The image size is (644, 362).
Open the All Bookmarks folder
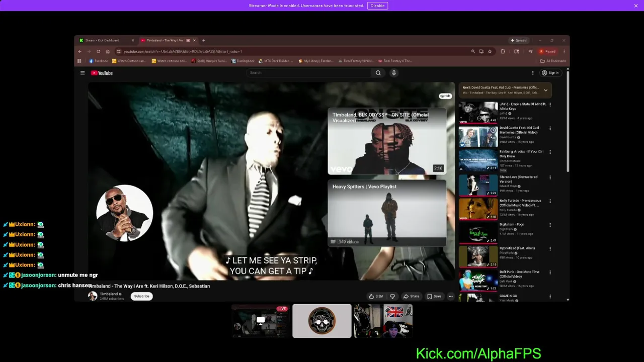(x=553, y=61)
